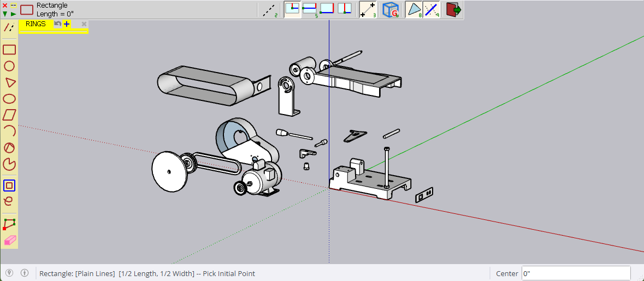Add a new tab with blue plus
Viewport: 644px width, 281px height.
point(66,24)
